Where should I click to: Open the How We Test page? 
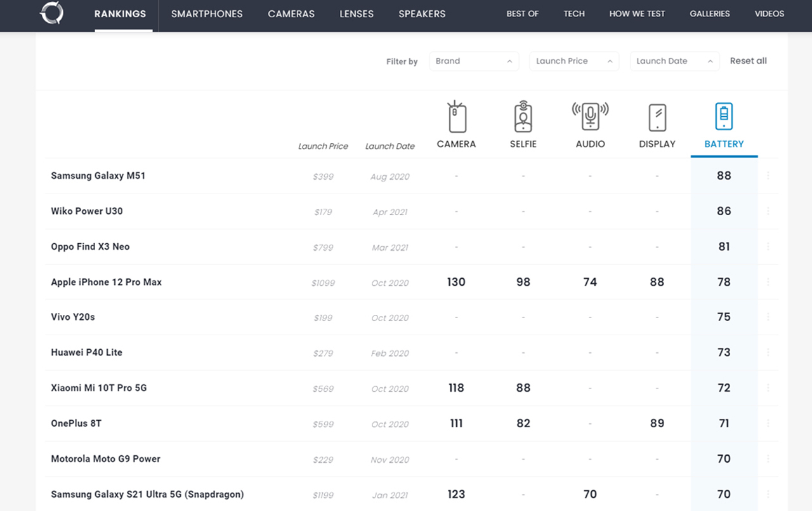(638, 13)
